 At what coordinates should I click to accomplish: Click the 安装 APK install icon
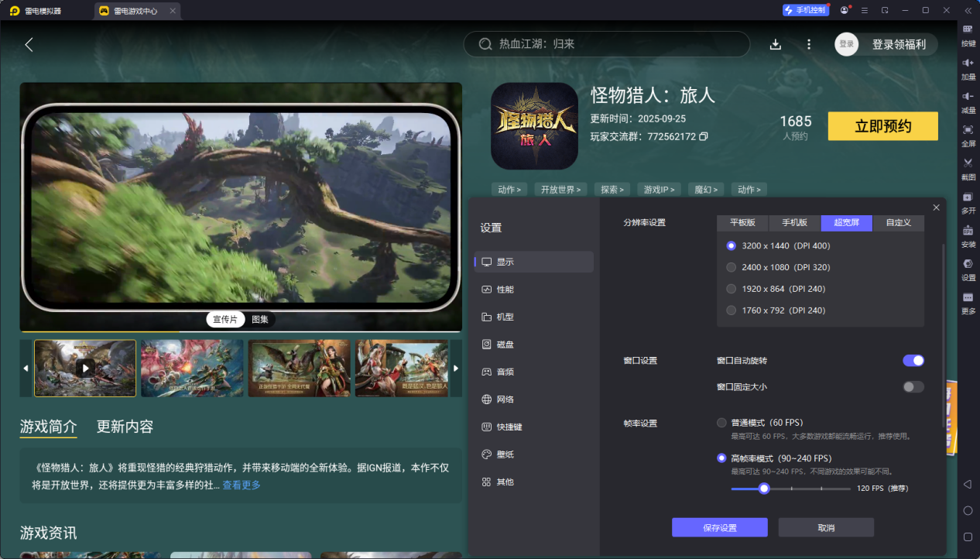(968, 231)
